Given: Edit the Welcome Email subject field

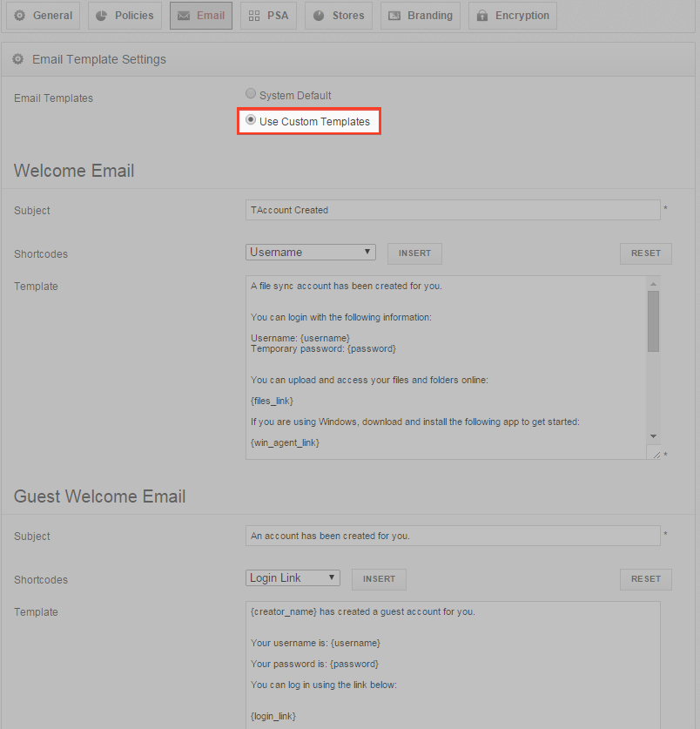Looking at the screenshot, I should point(453,210).
